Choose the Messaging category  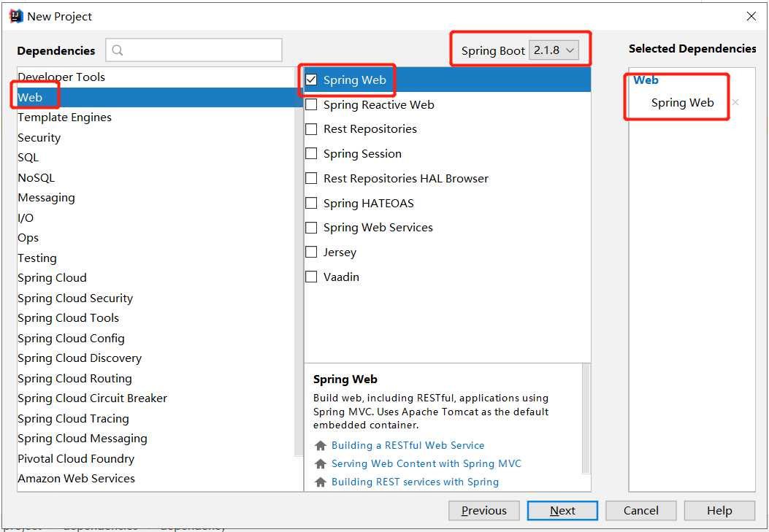[156, 198]
